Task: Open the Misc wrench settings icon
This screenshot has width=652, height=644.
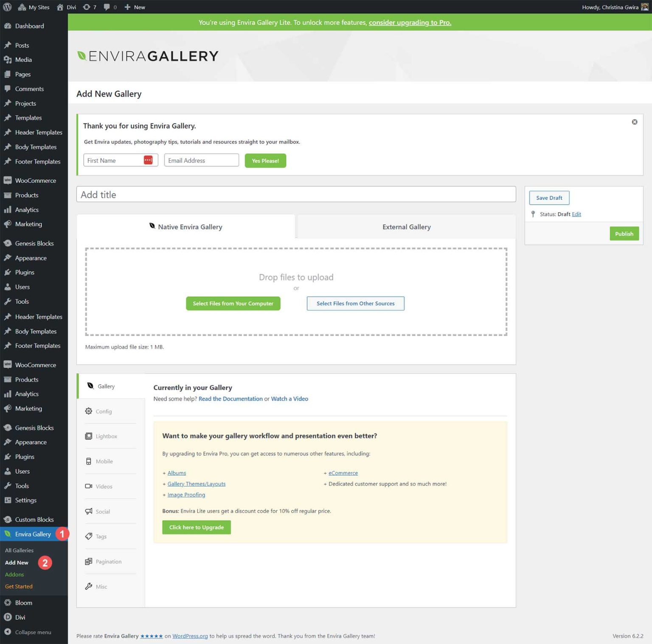Action: [89, 586]
